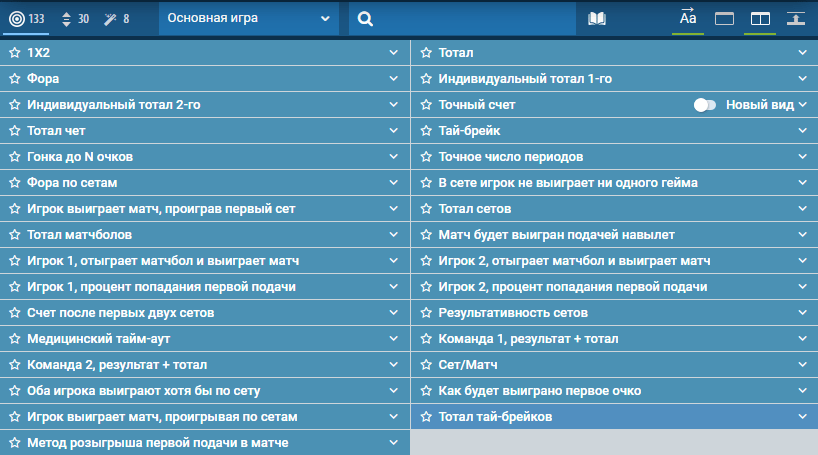Star the Тотал матчболов market
Viewport: 818px width, 455px height.
(15, 235)
